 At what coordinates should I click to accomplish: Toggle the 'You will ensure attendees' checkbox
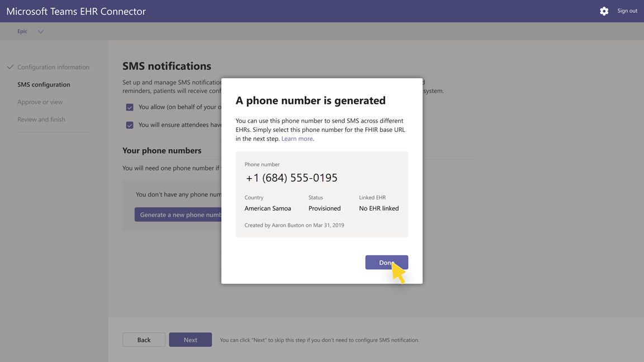click(x=129, y=125)
